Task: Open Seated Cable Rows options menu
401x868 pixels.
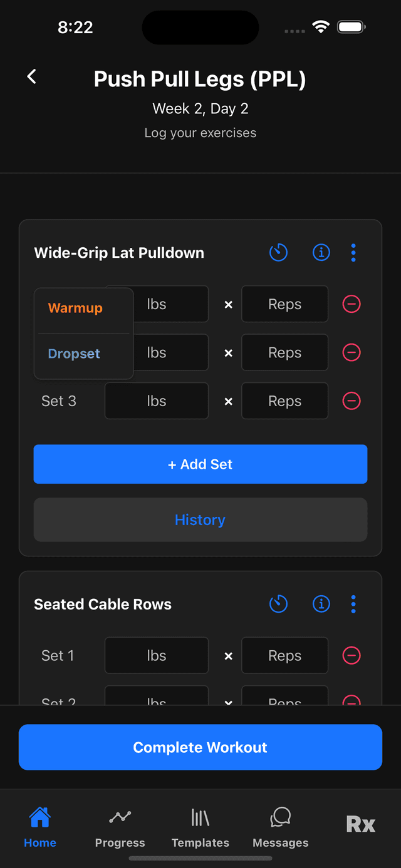Action: coord(353,604)
